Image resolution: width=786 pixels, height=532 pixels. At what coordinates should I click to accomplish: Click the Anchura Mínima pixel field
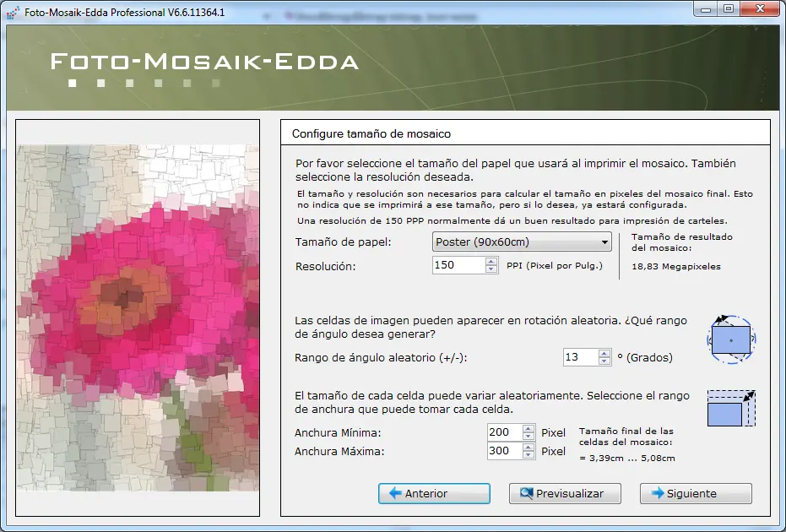[x=504, y=432]
